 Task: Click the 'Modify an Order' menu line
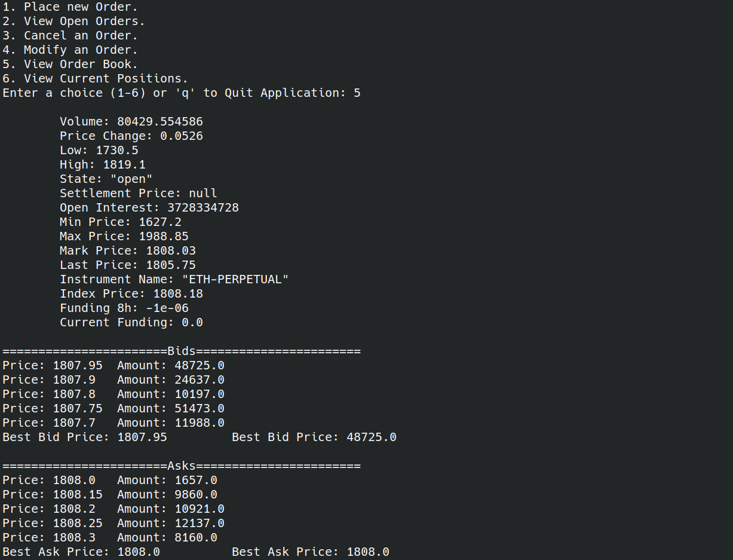point(70,50)
